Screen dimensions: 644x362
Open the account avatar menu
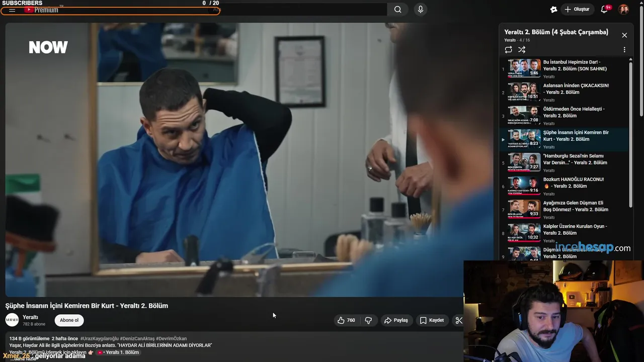623,10
